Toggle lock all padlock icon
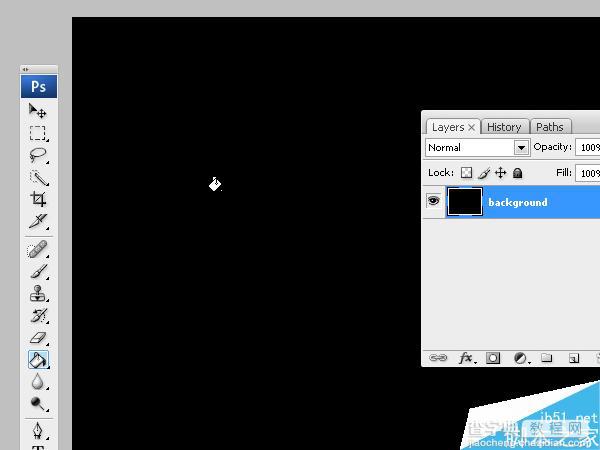Image resolution: width=600 pixels, height=450 pixels. [x=517, y=173]
